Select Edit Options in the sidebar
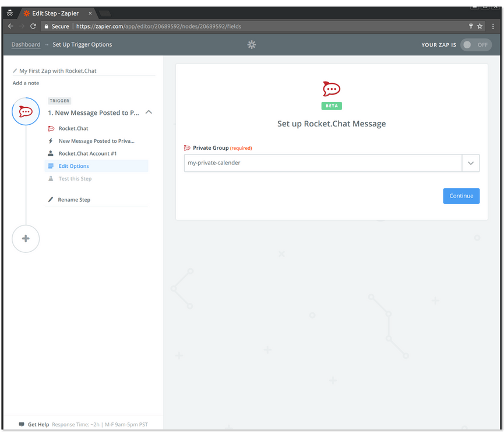Screen dimensions: 504x437 96,166
